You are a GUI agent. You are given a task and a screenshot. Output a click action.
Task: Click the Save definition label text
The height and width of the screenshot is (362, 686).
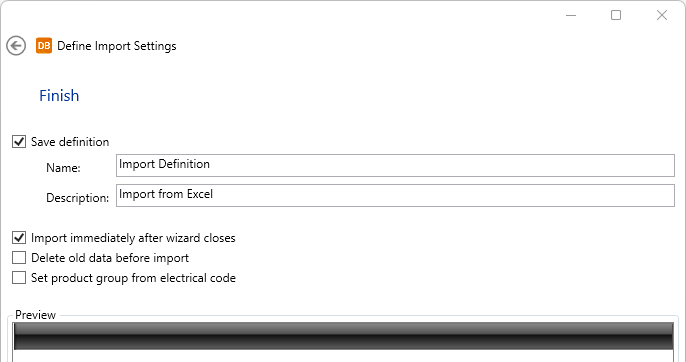[x=70, y=142]
